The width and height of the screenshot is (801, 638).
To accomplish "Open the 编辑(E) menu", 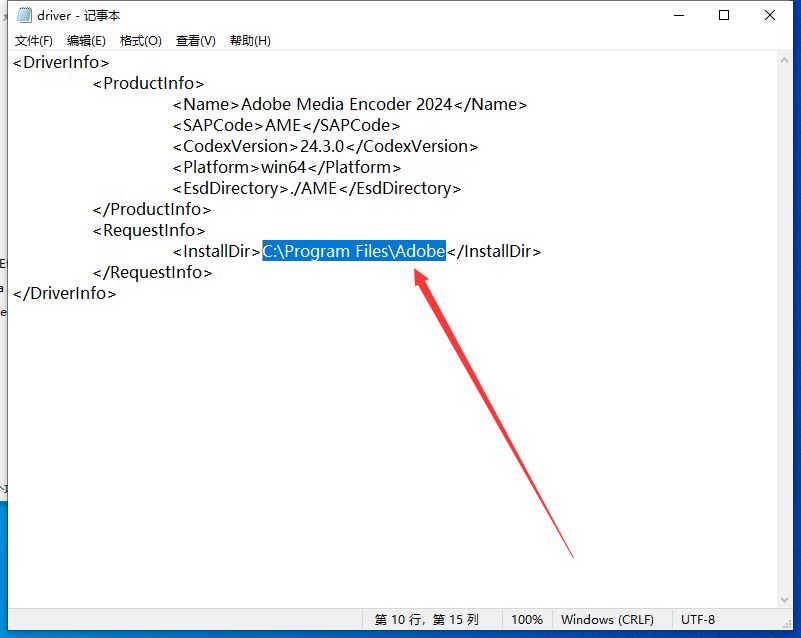I will pos(86,41).
